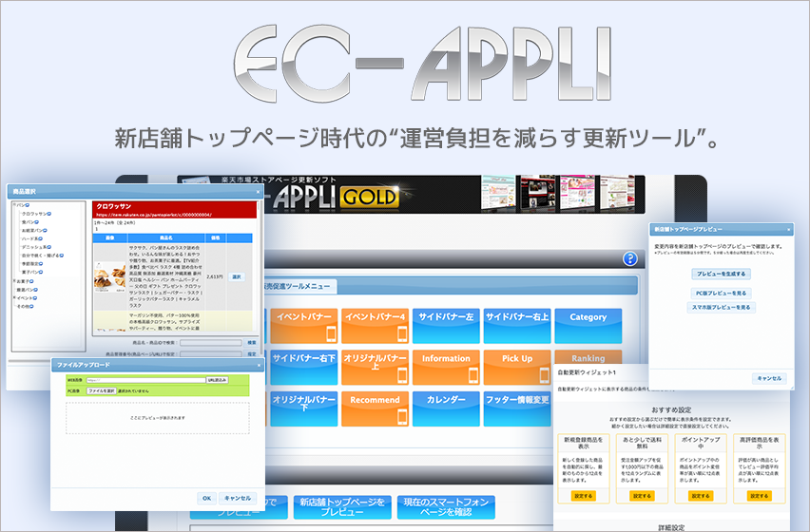Click PC版プレビューを見る button
The image size is (810, 532).
click(721, 294)
